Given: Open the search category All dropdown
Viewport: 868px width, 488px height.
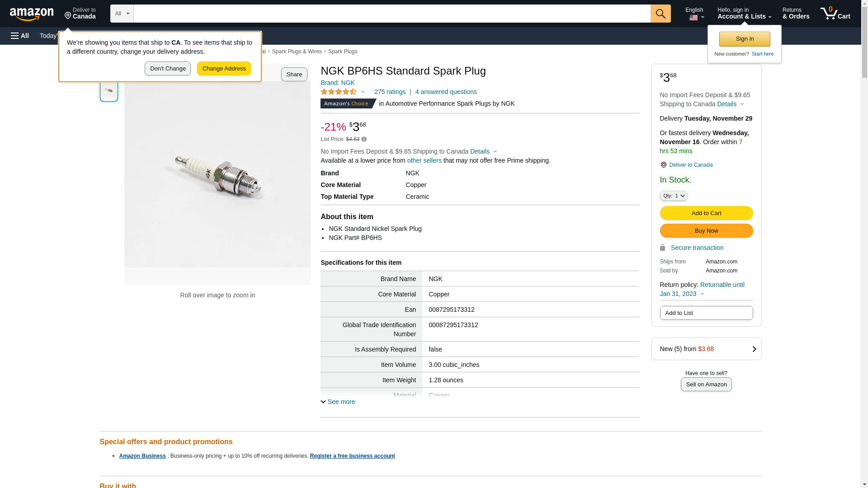Looking at the screenshot, I should point(122,14).
